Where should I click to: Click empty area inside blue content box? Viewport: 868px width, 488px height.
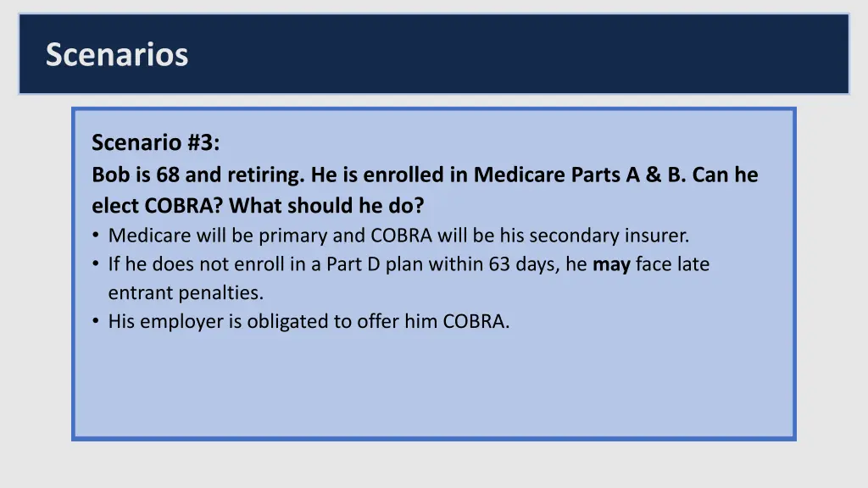(434, 387)
